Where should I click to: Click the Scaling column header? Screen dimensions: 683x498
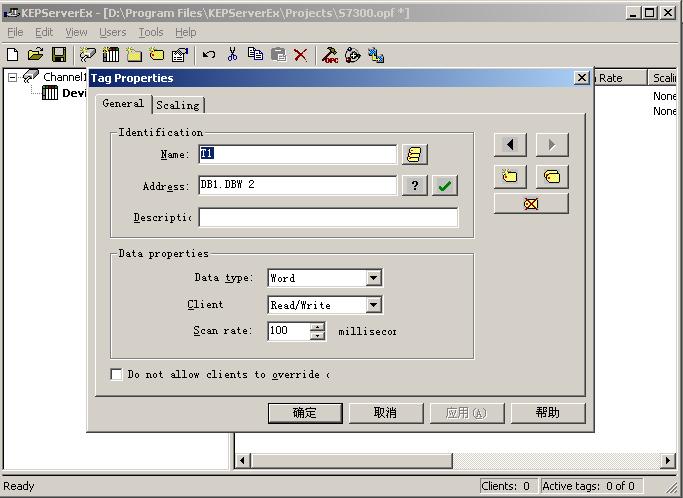tap(663, 78)
